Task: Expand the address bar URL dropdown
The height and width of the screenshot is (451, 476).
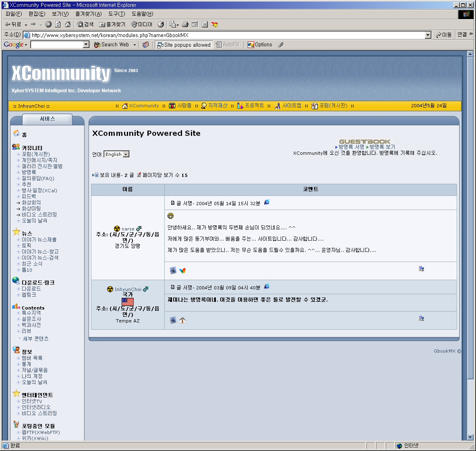Action: [428, 35]
